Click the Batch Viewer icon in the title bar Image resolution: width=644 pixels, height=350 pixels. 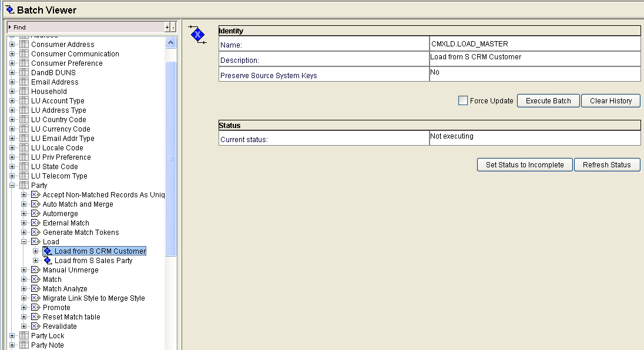(8, 9)
